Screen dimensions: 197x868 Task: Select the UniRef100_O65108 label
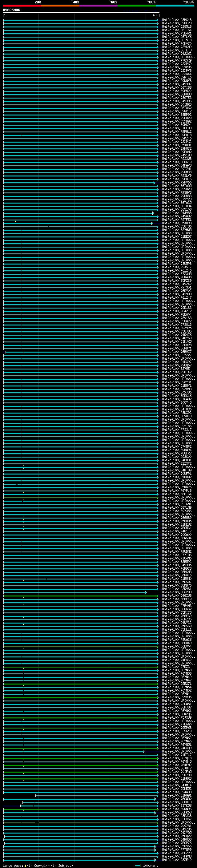[177, 210]
